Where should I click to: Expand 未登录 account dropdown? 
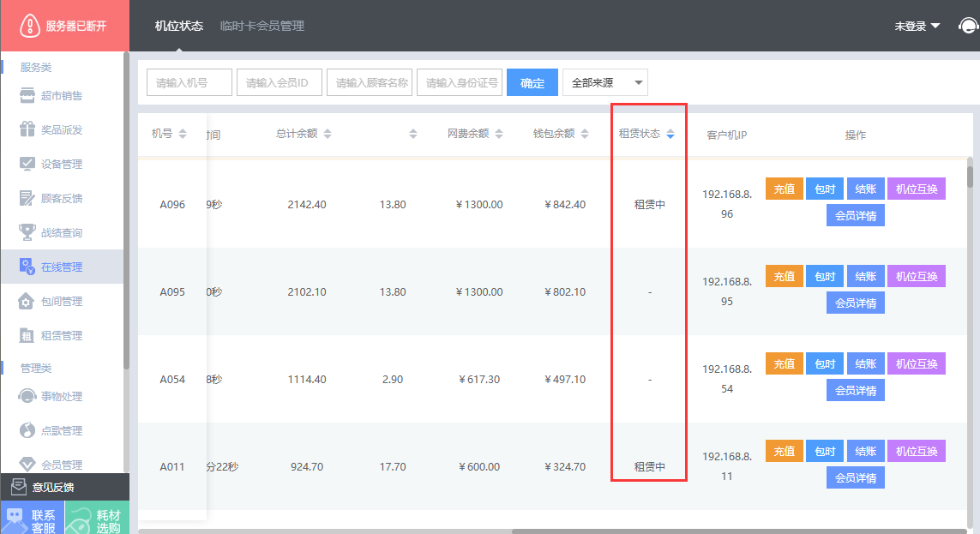click(917, 26)
